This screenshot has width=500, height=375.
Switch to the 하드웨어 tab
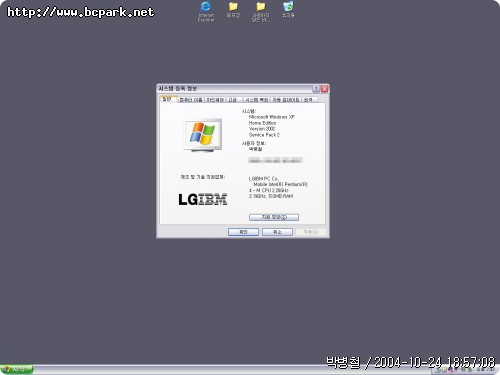[215, 100]
